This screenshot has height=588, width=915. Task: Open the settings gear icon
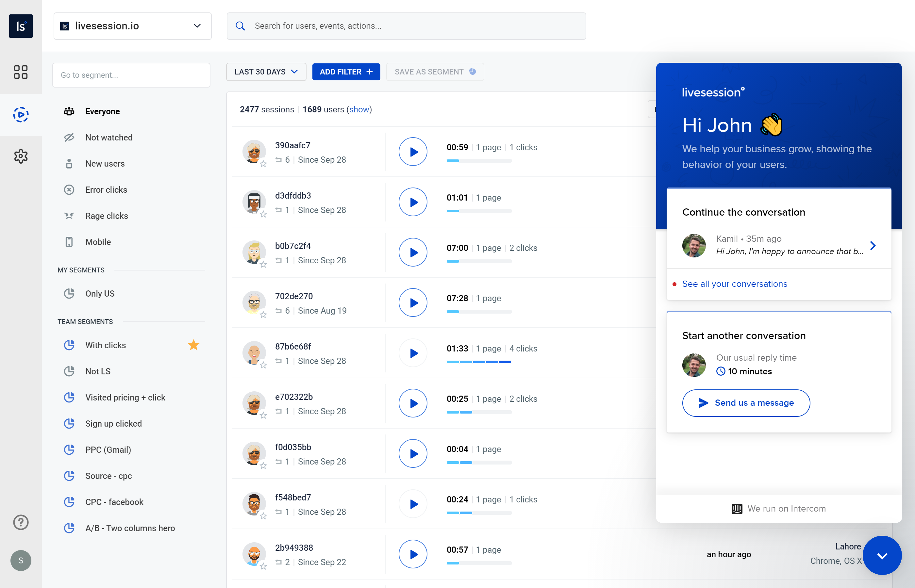pyautogui.click(x=21, y=156)
